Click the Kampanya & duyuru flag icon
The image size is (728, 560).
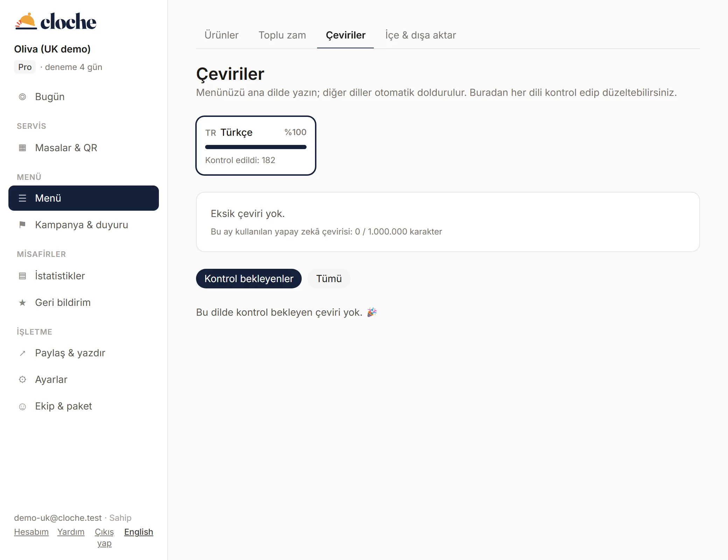coord(22,225)
